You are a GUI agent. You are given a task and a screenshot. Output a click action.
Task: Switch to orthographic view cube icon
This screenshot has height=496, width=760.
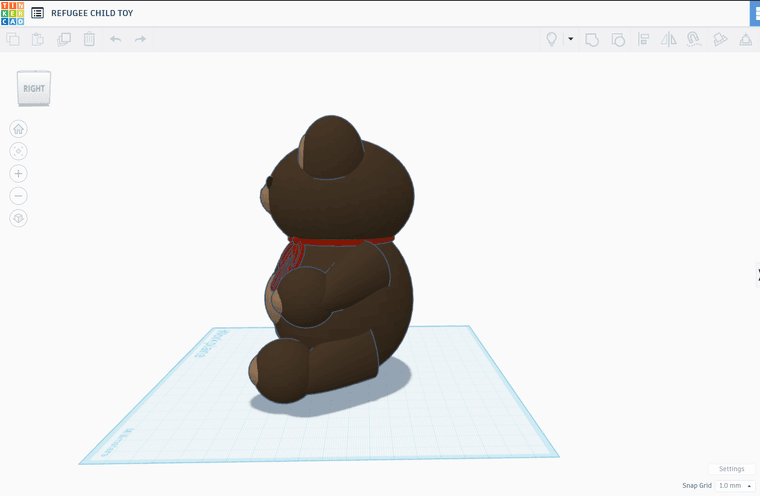pyautogui.click(x=18, y=218)
